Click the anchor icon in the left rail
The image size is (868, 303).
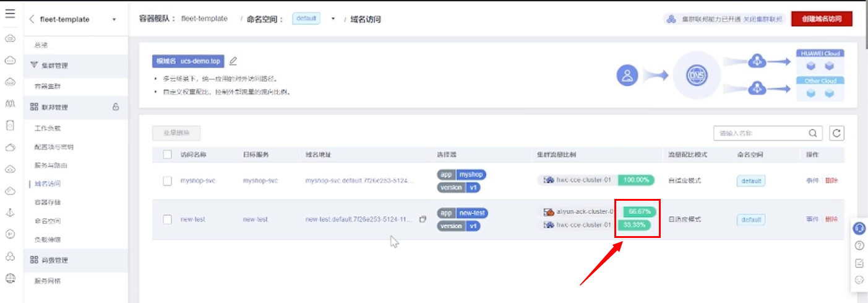pyautogui.click(x=10, y=213)
